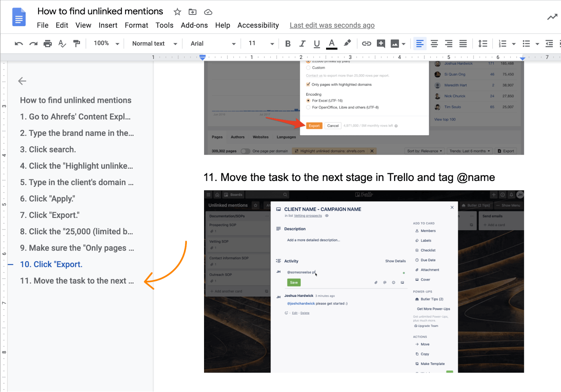This screenshot has height=392, width=561.
Task: Expand the Normal text style dropdown
Action: [x=154, y=43]
